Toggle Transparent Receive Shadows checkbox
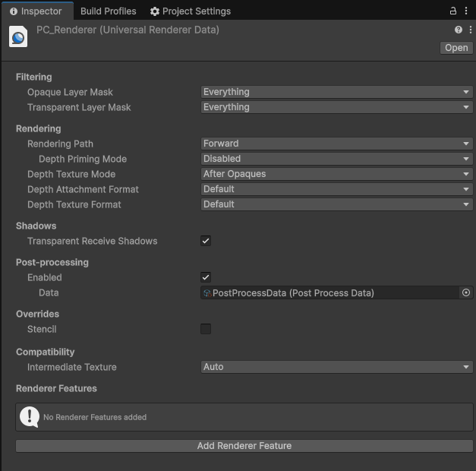The image size is (476, 471). [206, 241]
